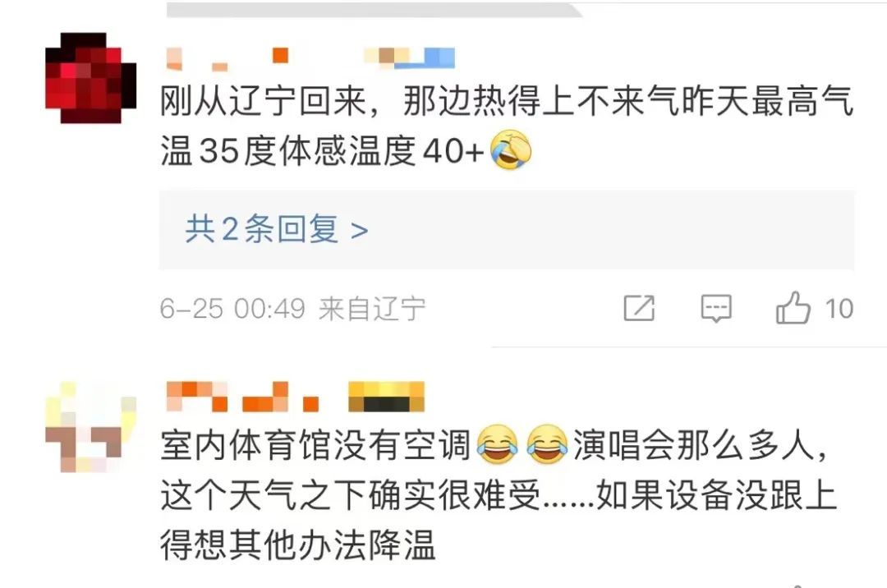Like the comment with the thumbs-up icon
Viewport: 887px width, 588px height.
click(x=793, y=308)
